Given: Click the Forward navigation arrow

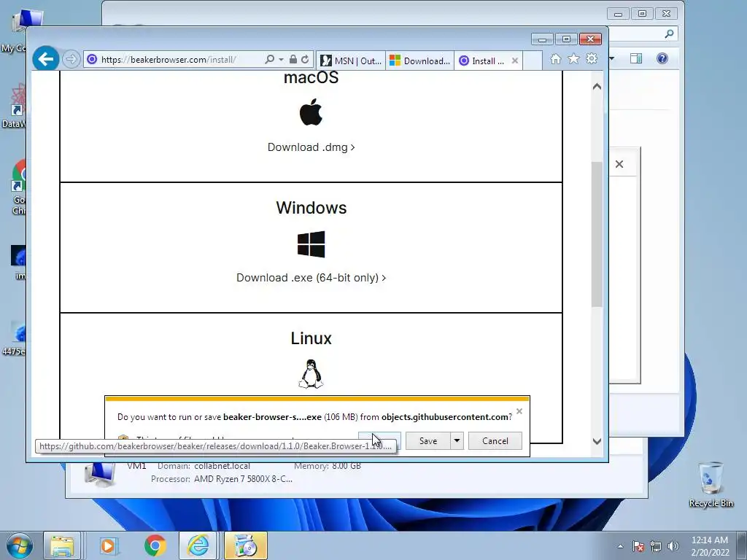Looking at the screenshot, I should coord(71,60).
